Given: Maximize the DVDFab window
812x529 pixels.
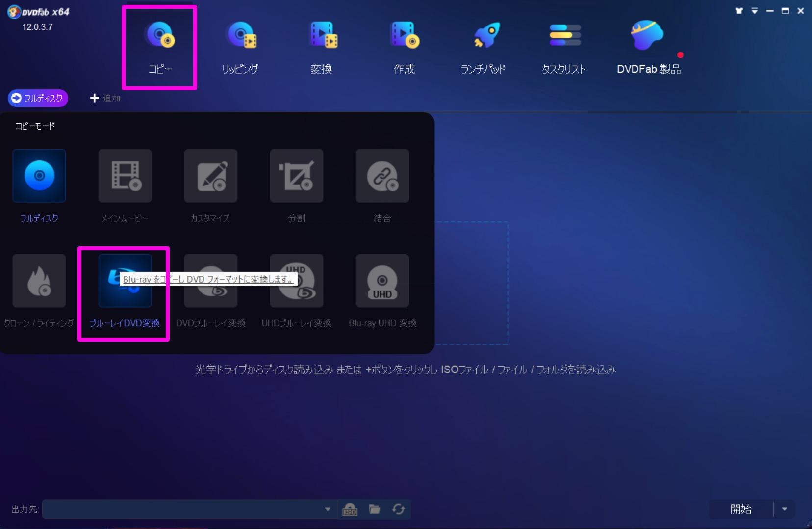Looking at the screenshot, I should (x=786, y=11).
